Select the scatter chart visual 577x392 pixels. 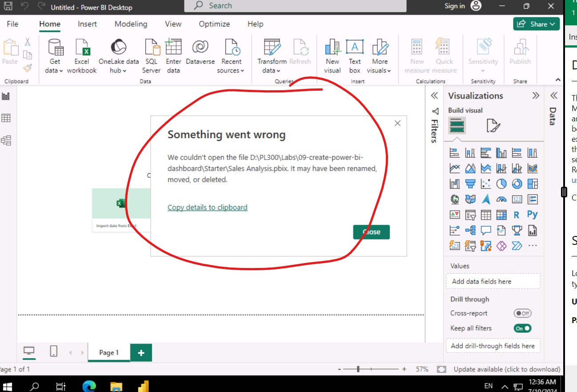click(486, 184)
